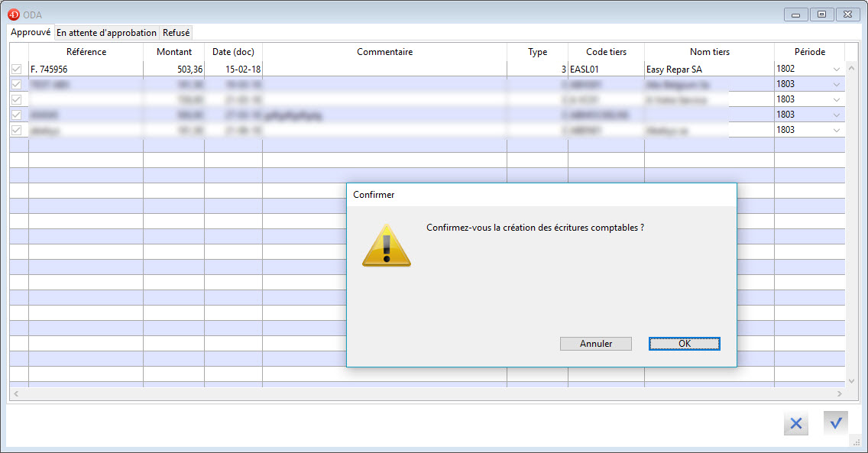Click the blue X cancel icon
This screenshot has height=453, width=868.
click(x=795, y=424)
